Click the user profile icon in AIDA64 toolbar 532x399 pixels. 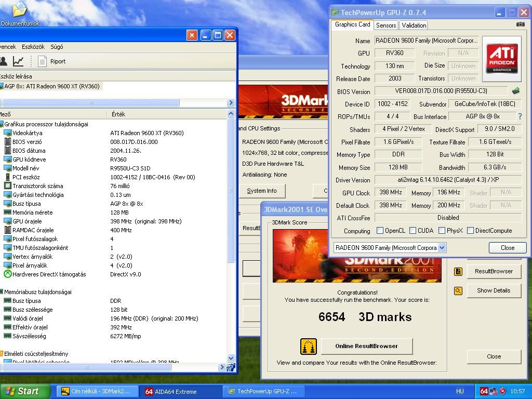(4, 61)
